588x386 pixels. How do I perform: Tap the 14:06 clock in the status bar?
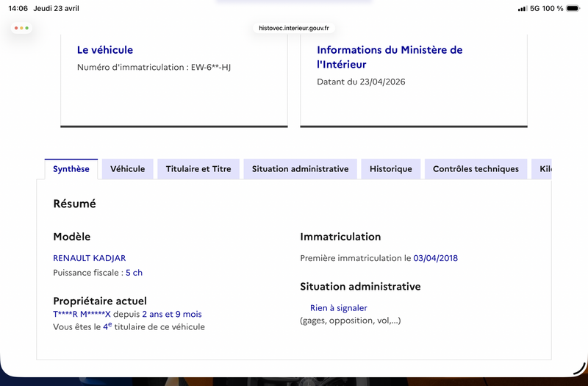pyautogui.click(x=18, y=8)
